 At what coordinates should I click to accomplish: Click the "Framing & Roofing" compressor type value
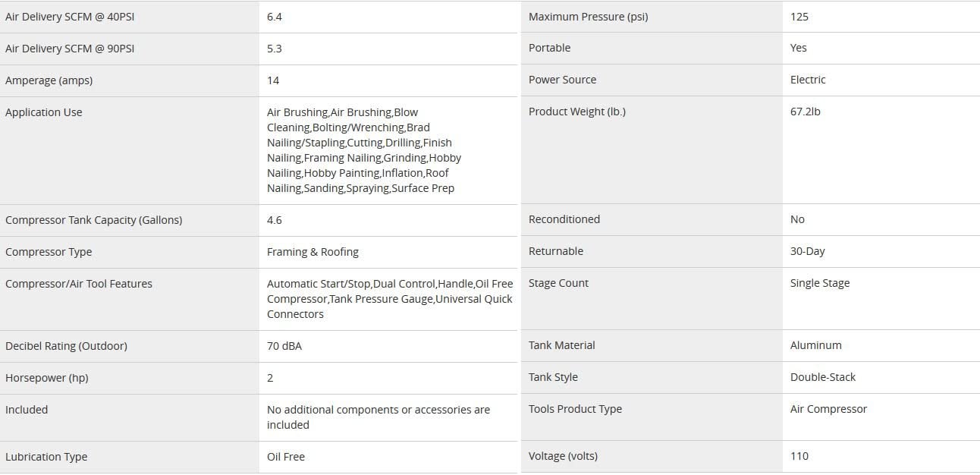[313, 252]
